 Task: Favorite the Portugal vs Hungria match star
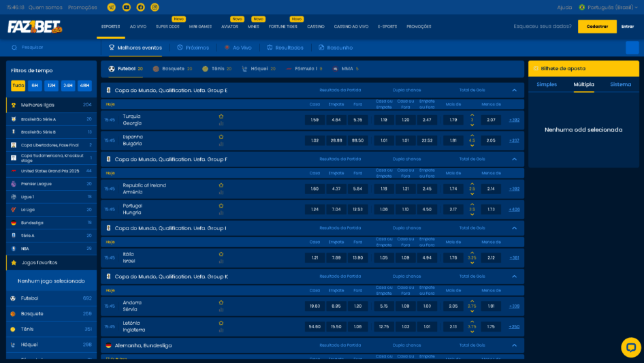(221, 206)
